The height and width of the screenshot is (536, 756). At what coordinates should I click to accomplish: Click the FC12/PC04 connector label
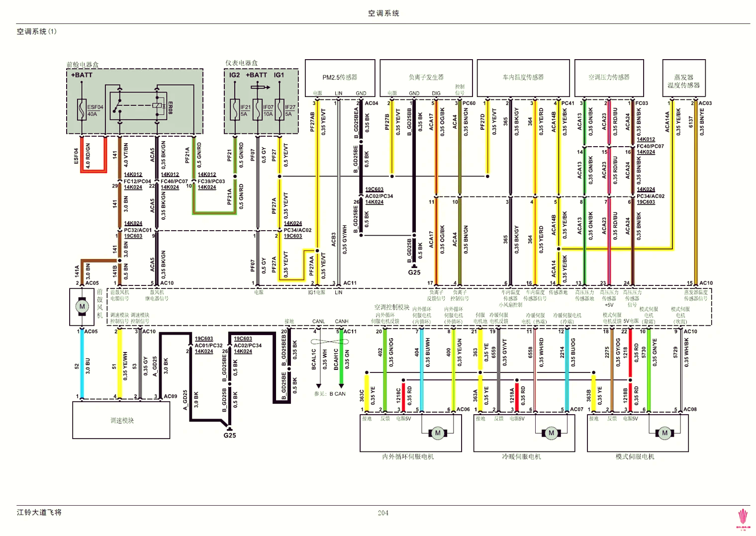[x=137, y=181]
